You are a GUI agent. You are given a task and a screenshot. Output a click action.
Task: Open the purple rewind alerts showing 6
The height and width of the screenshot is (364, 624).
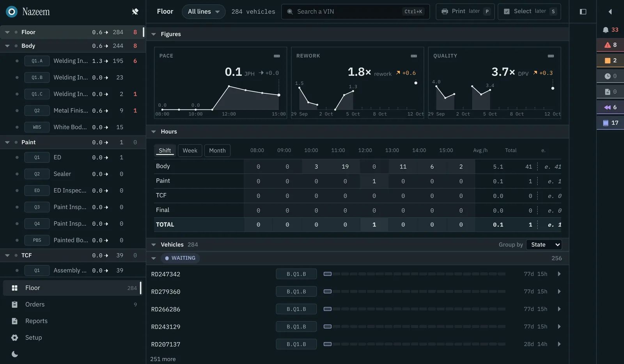pyautogui.click(x=610, y=107)
